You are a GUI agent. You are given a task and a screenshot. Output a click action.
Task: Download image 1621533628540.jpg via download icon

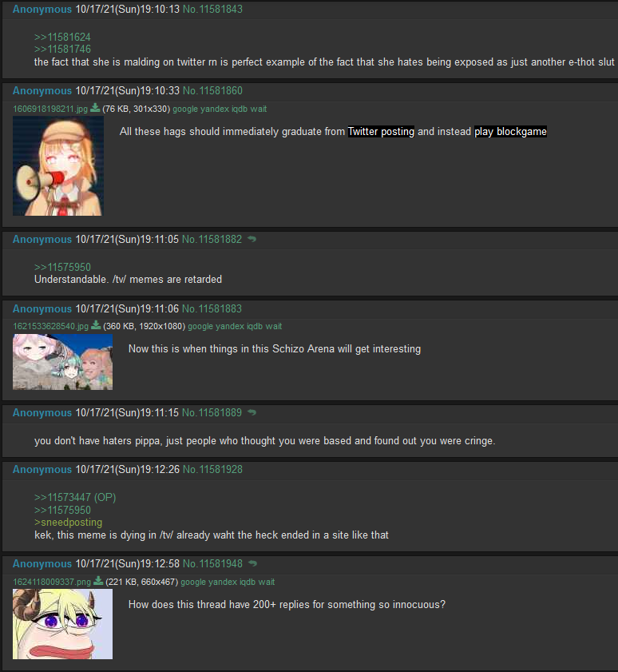coord(96,325)
